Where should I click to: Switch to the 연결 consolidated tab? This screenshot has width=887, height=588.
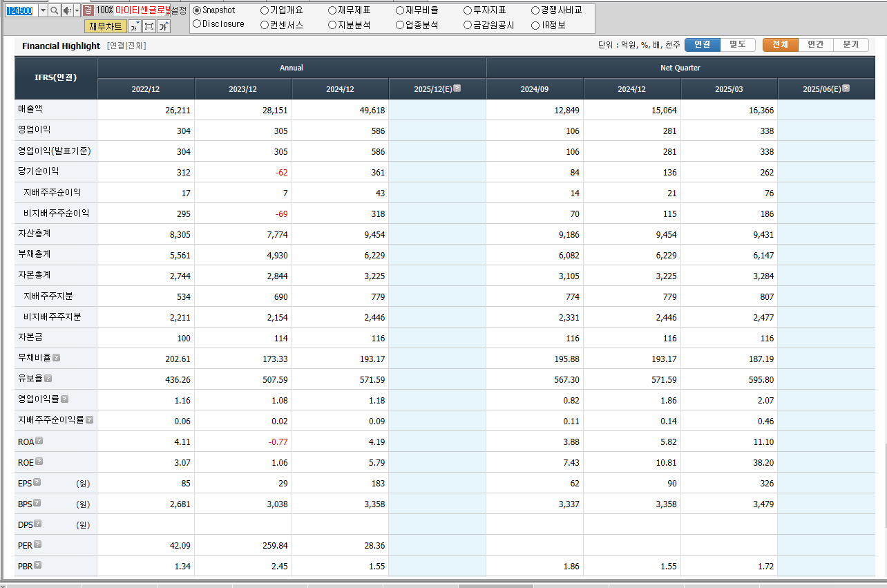coord(703,44)
